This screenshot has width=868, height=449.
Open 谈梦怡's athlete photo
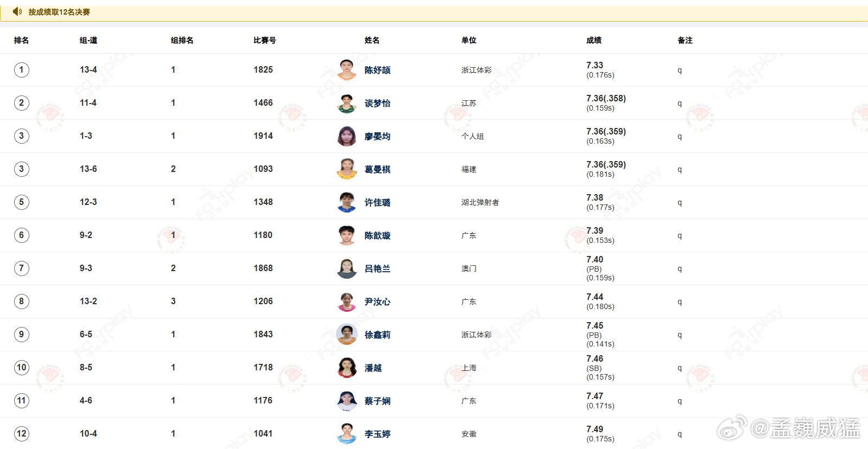point(347,103)
